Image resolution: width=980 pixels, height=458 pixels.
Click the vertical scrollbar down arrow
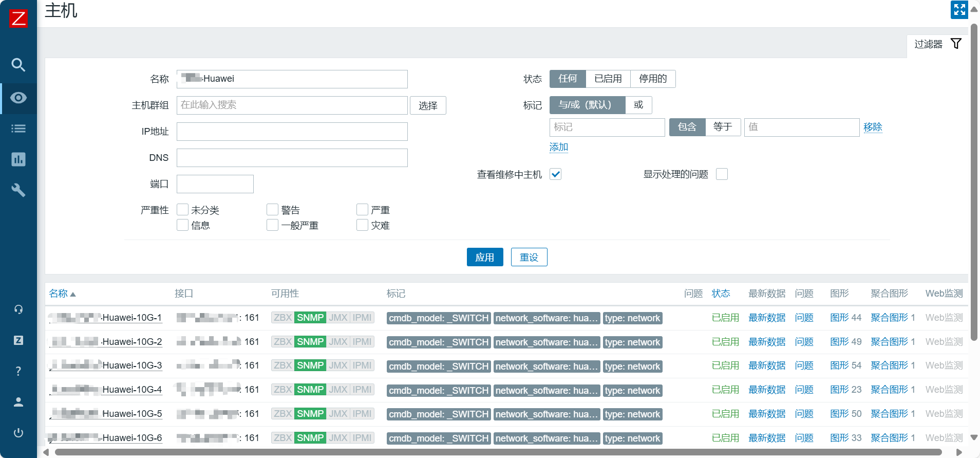pyautogui.click(x=974, y=437)
